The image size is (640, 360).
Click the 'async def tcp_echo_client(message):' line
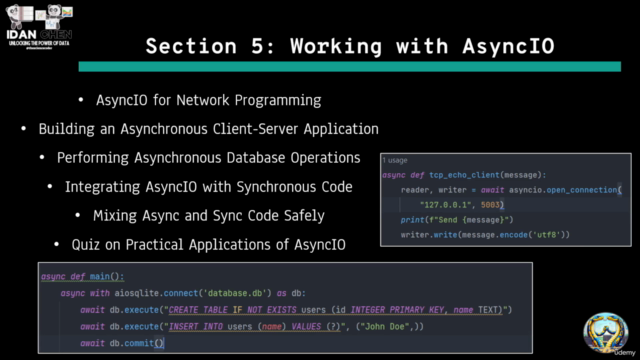coord(464,175)
